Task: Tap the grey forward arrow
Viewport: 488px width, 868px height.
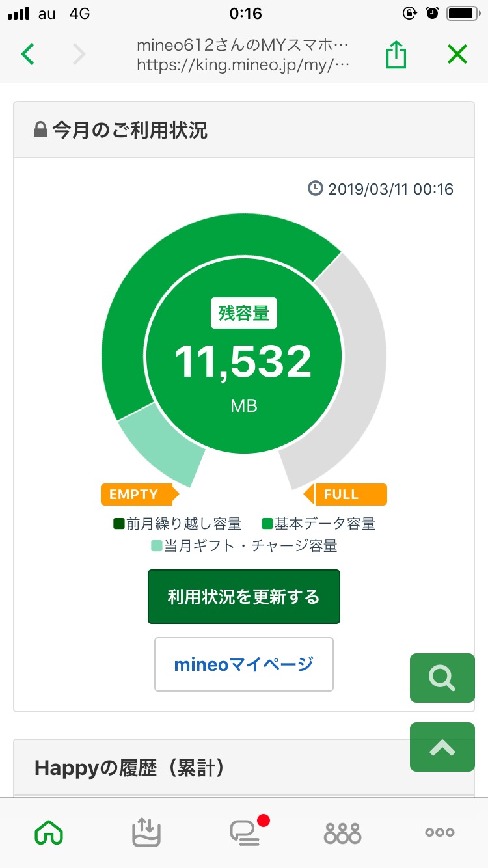Action: [x=79, y=55]
